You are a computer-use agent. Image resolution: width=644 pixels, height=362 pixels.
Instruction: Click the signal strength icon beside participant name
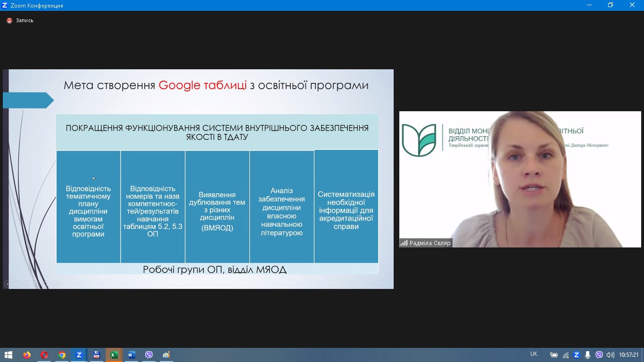coord(404,243)
